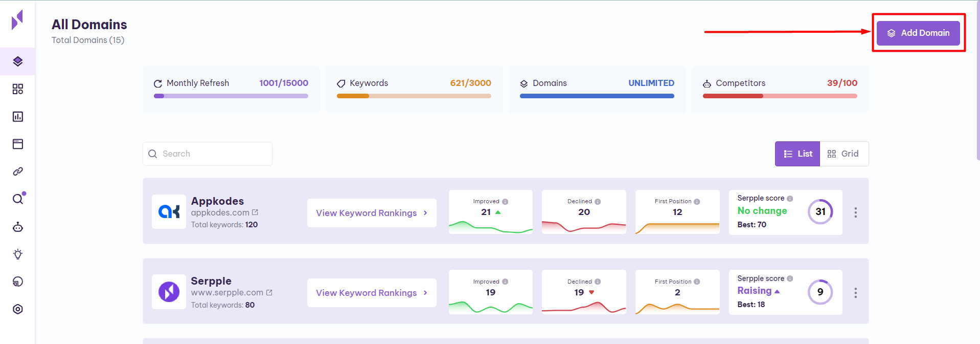Click info icon next to Serpple Improved
This screenshot has height=344, width=980.
[x=505, y=282]
